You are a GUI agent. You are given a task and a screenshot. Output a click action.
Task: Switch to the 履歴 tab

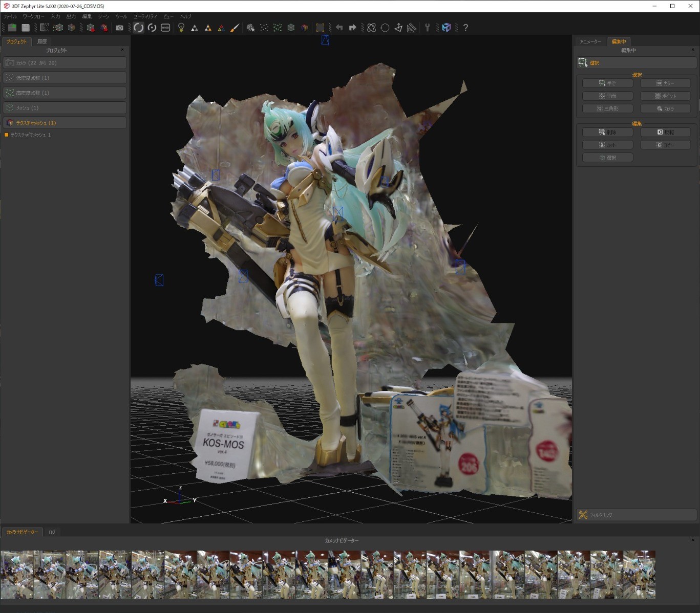tap(42, 41)
